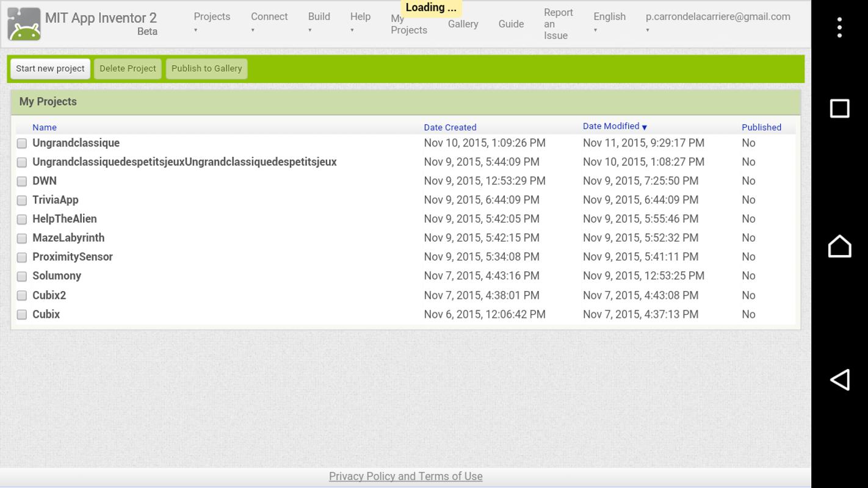
Task: Click the Date Modified sort arrow
Action: click(645, 127)
